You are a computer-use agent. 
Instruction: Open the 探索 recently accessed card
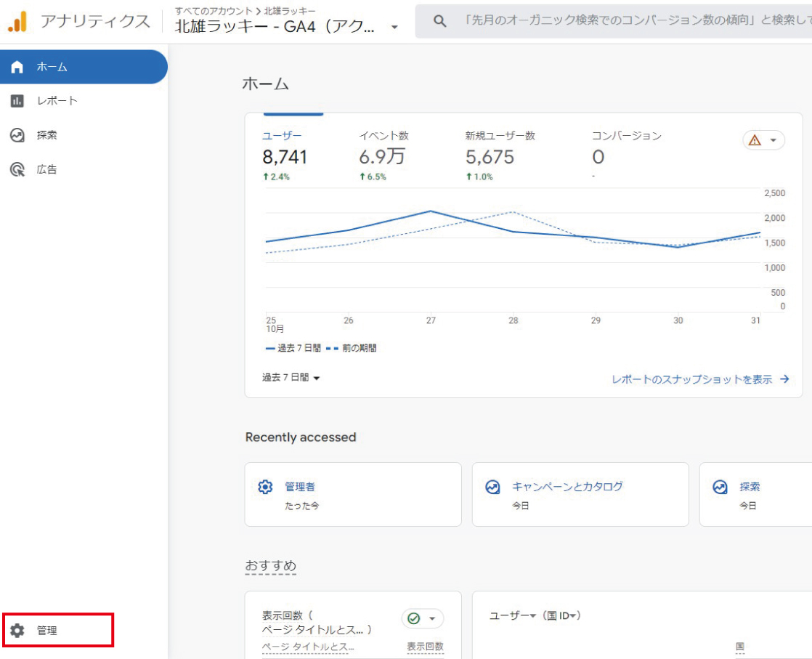click(755, 494)
